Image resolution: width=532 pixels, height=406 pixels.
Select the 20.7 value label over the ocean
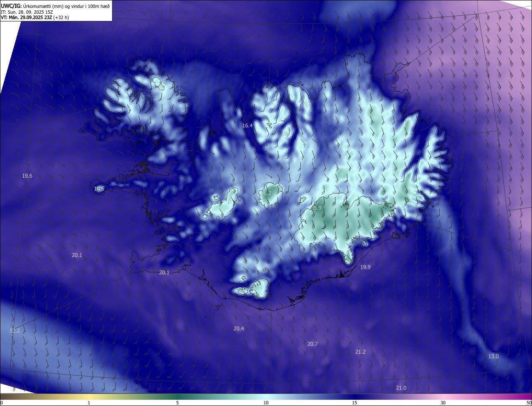click(x=313, y=344)
